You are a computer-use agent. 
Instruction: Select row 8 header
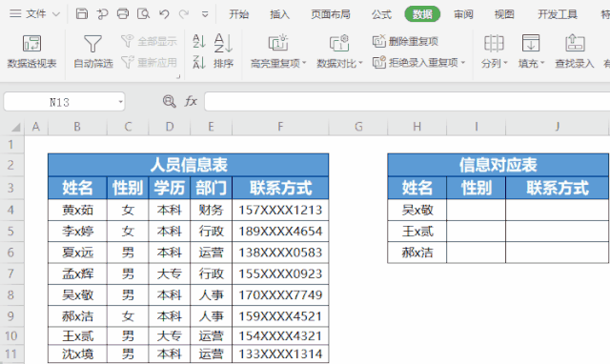click(x=10, y=294)
